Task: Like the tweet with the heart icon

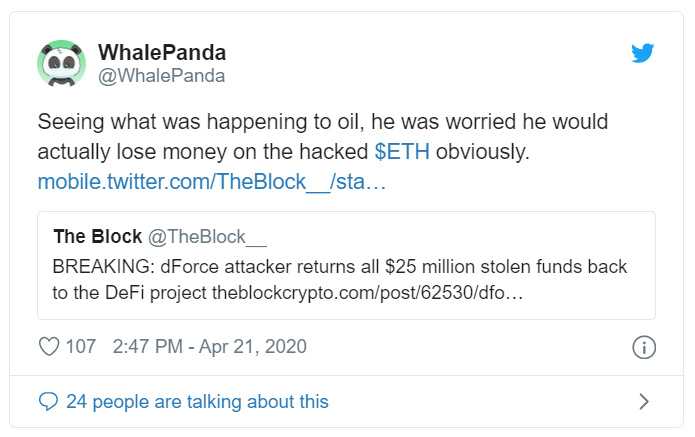Action: pyautogui.click(x=49, y=347)
